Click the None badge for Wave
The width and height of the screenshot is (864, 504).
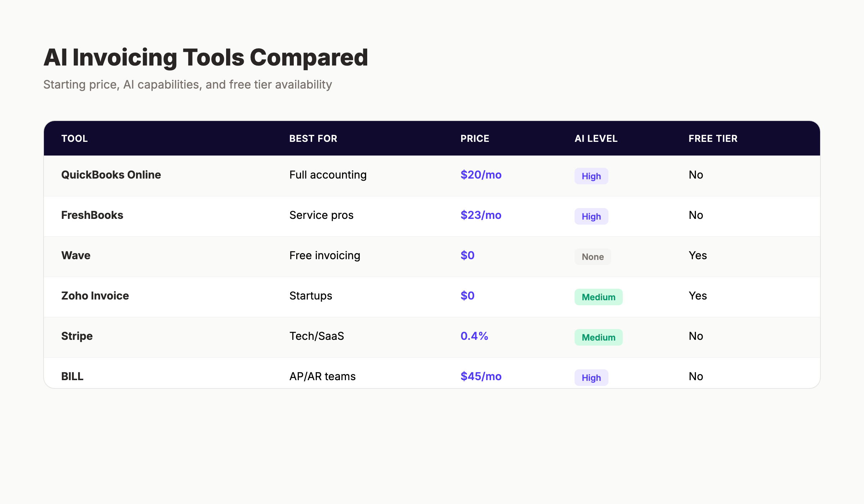pos(593,257)
